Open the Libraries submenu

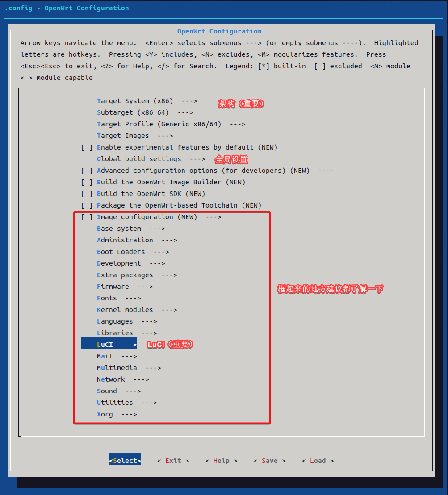tap(127, 333)
